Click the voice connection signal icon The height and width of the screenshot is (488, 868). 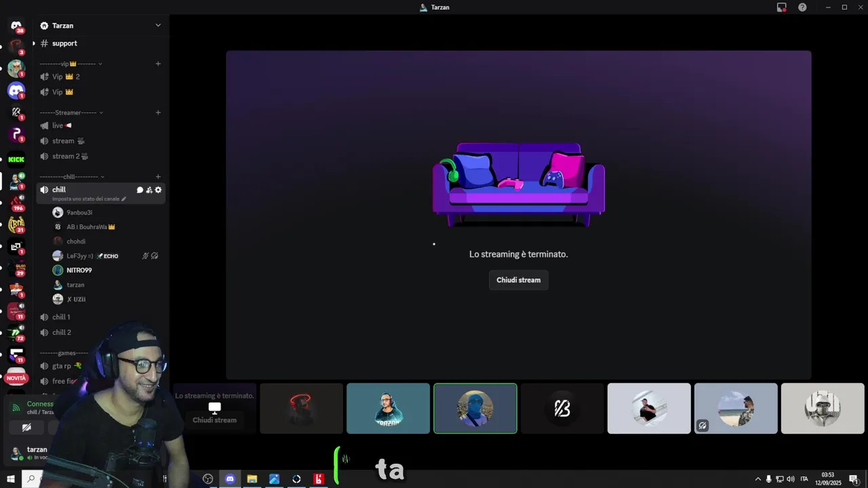16,407
